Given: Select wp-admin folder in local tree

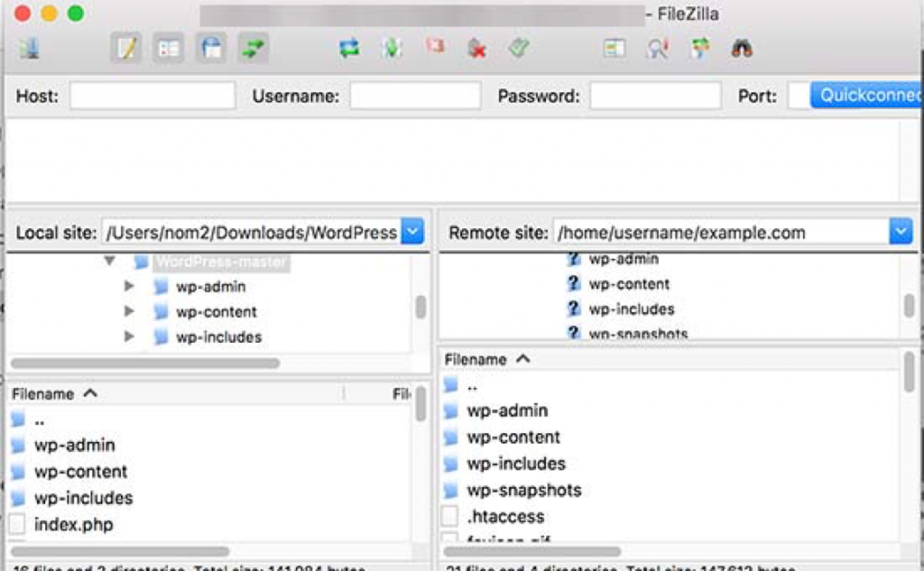Looking at the screenshot, I should click(211, 287).
